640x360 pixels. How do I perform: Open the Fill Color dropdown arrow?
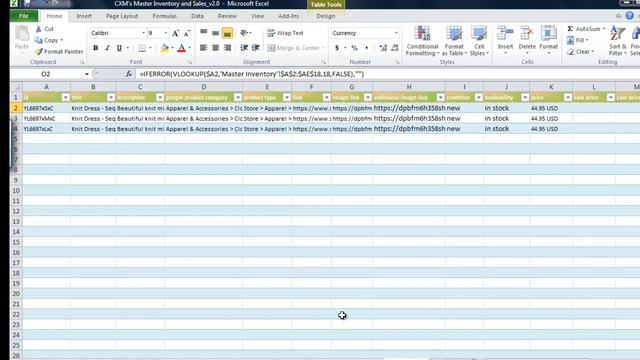pos(172,48)
